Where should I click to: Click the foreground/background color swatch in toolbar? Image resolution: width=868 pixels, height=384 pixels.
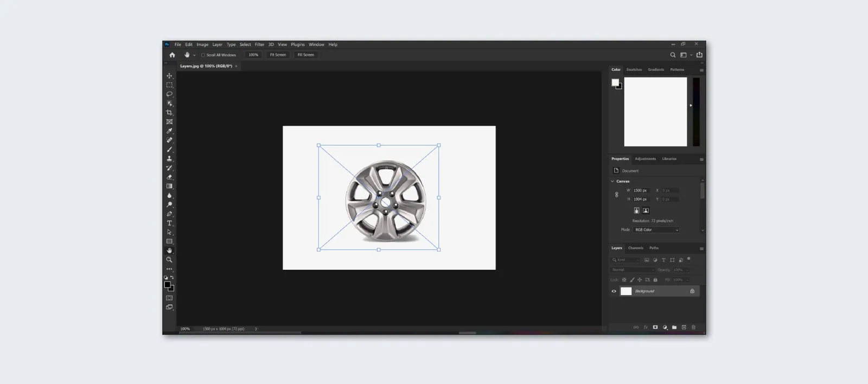point(169,286)
